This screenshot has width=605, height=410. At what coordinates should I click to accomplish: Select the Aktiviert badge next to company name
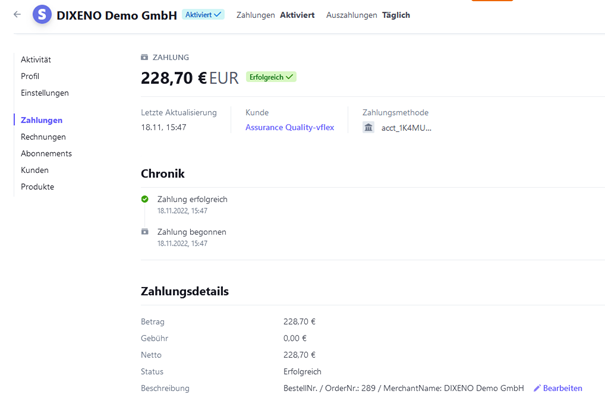pos(203,15)
